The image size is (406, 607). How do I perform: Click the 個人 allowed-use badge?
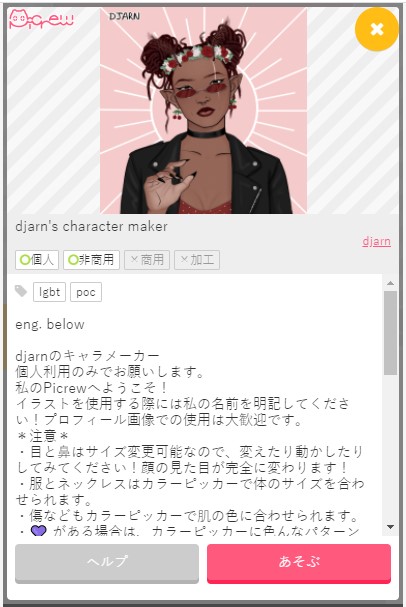coord(37,260)
